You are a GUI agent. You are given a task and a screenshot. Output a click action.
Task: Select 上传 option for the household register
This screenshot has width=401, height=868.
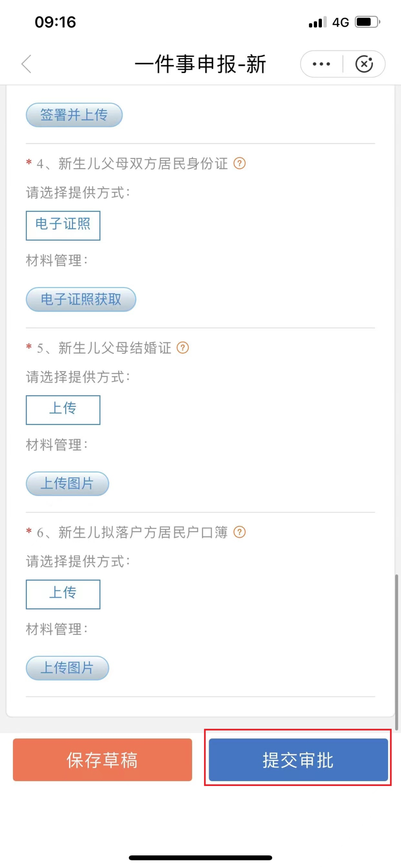(x=63, y=594)
